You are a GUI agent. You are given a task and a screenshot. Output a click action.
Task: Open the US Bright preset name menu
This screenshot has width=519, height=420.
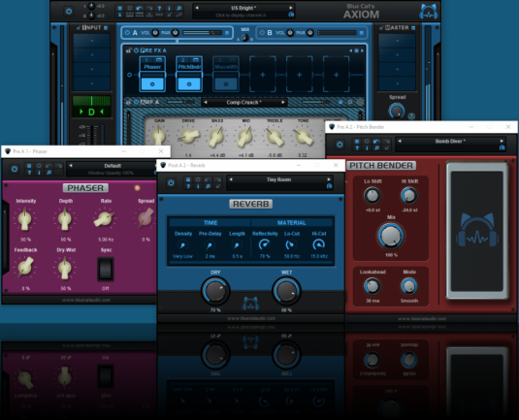(x=243, y=8)
